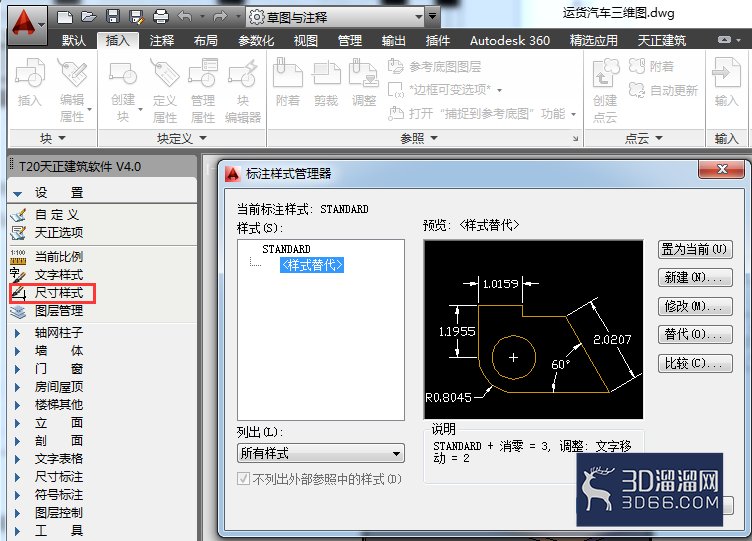Switch to the 默认 ribbon tab
Screen dimensions: 752x541
coord(74,41)
